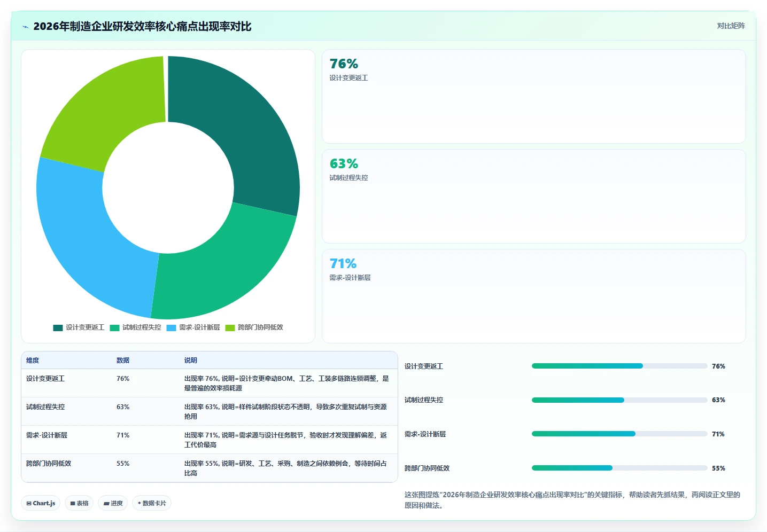767x532 pixels.
Task: Click the 维度 column header
Action: [33, 361]
